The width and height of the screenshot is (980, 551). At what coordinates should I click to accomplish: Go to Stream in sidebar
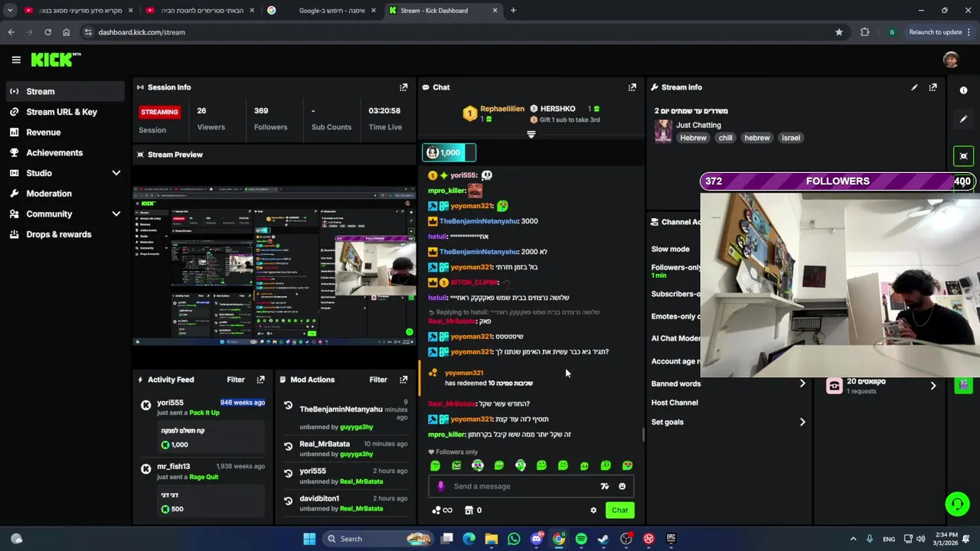pyautogui.click(x=66, y=91)
